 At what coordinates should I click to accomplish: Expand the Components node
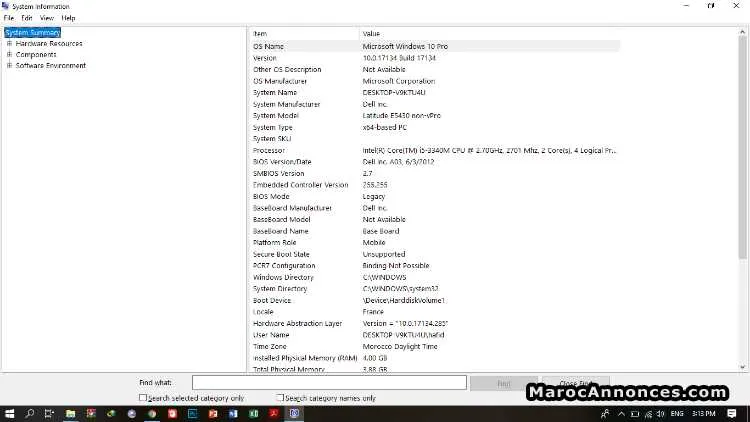(9, 55)
